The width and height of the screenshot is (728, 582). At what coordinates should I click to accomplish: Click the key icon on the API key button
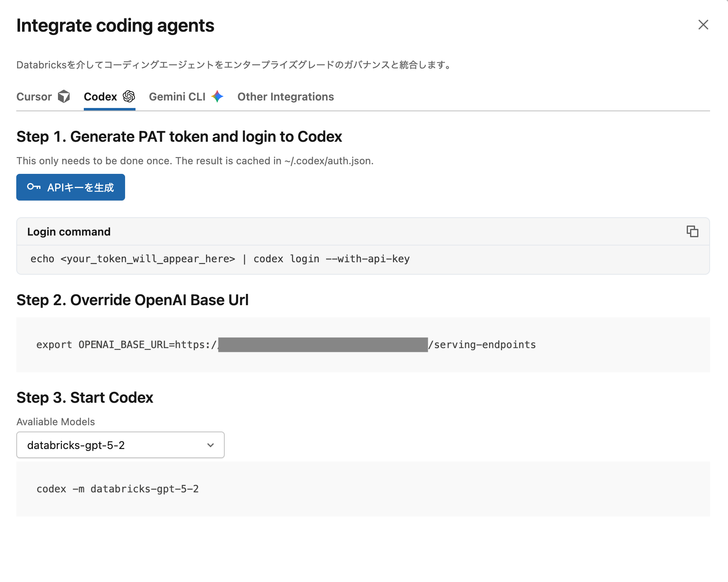[x=34, y=187]
